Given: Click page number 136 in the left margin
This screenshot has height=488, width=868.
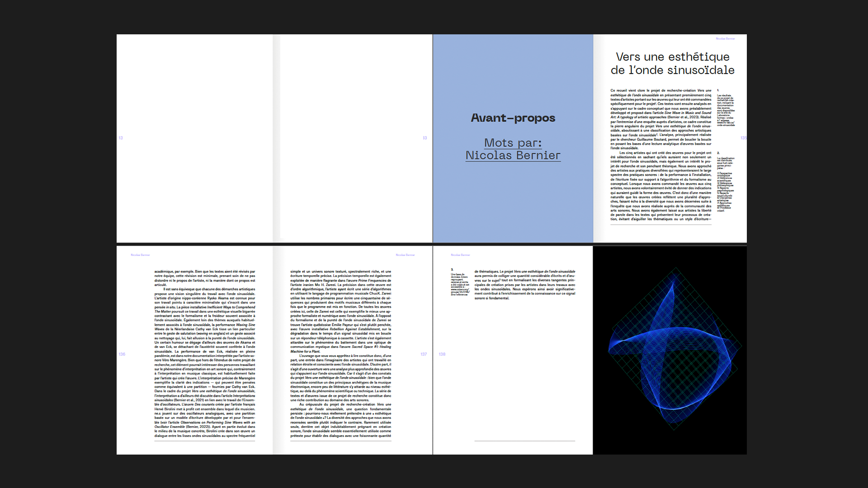Looking at the screenshot, I should coord(122,354).
